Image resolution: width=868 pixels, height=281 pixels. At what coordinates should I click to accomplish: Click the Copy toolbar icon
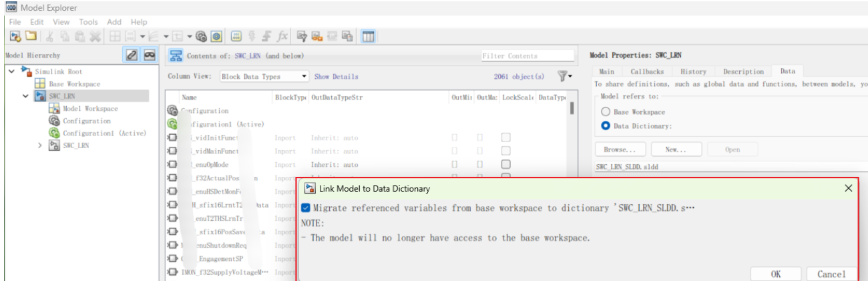[x=65, y=37]
